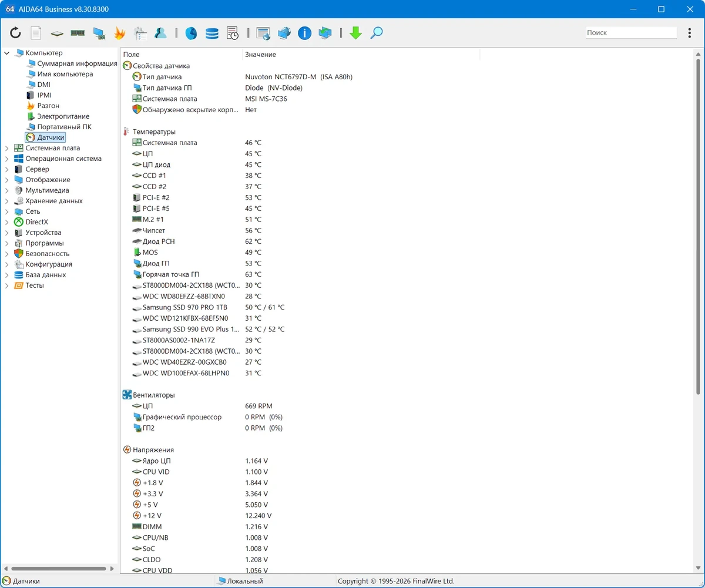Click the vertical scrollbar of sensor list
This screenshot has height=588, width=705.
[x=699, y=226]
